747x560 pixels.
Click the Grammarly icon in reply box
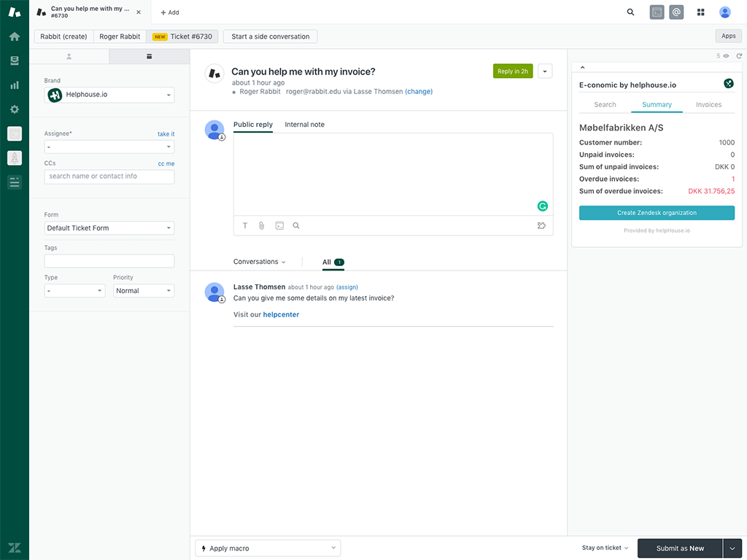coord(542,206)
